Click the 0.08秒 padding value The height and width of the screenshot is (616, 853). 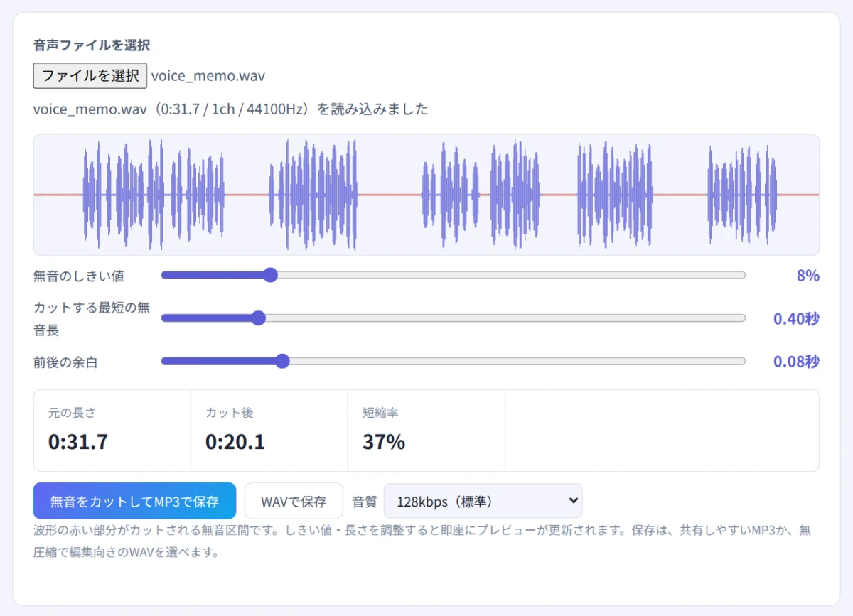pyautogui.click(x=796, y=362)
